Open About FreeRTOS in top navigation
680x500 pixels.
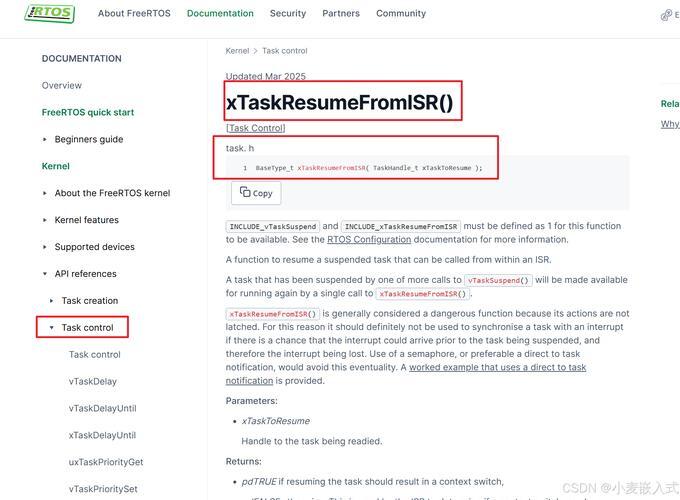pos(134,13)
